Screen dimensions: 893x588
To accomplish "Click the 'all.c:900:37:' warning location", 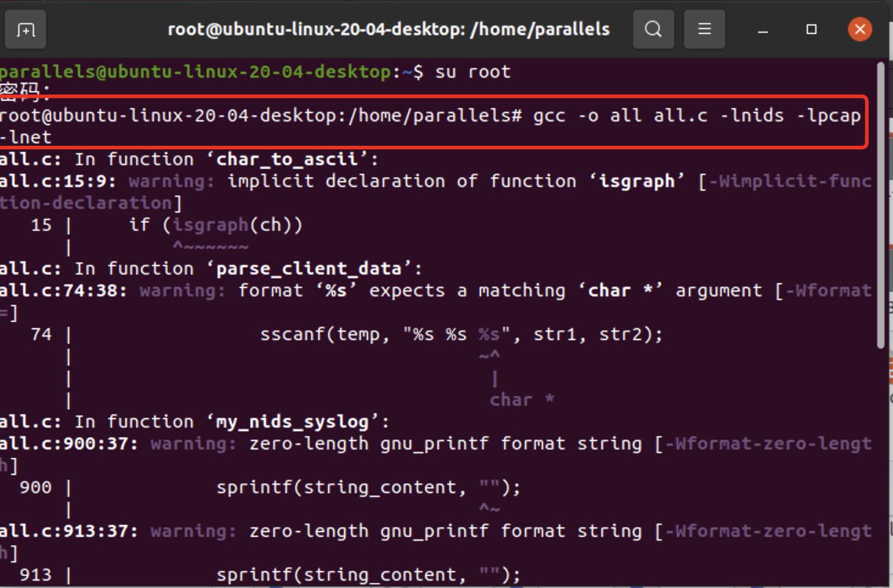I will pyautogui.click(x=69, y=443).
